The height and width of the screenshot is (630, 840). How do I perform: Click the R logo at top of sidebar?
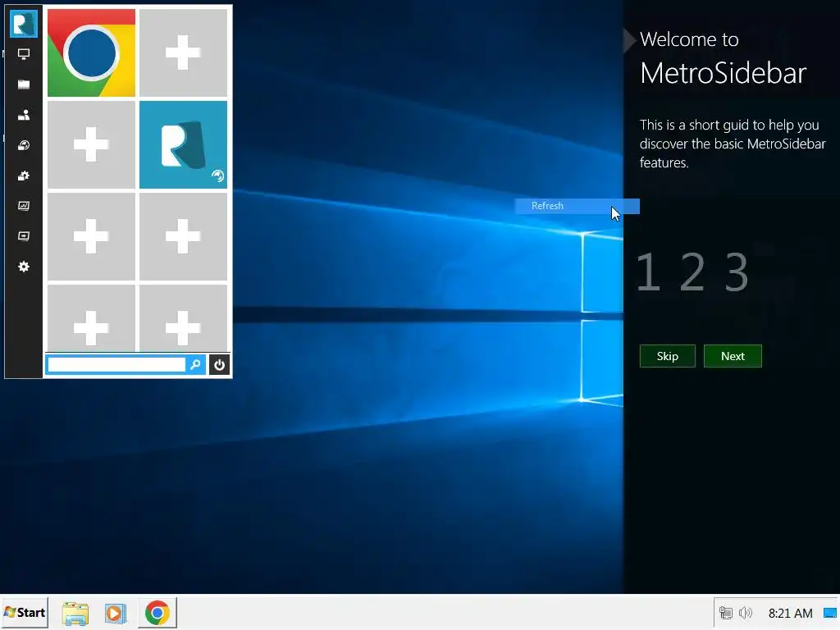[x=24, y=24]
